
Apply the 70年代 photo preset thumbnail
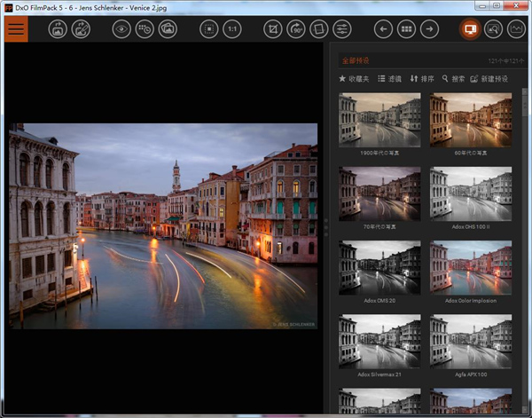coord(379,193)
